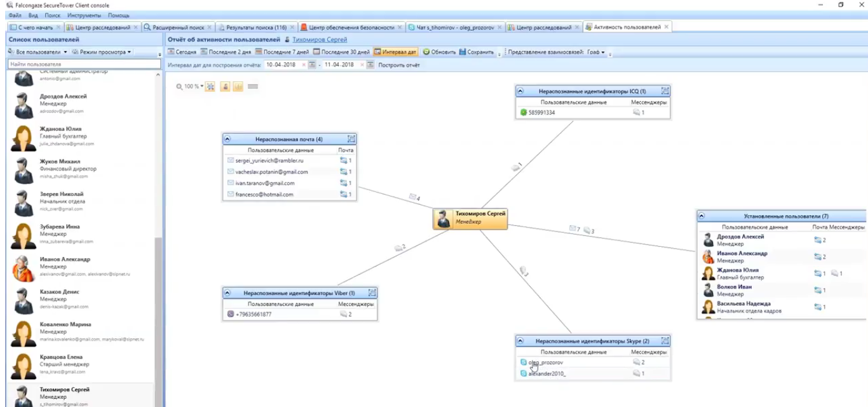868x407 pixels.
Task: Select Skype identifier oleg_prozorov
Action: pyautogui.click(x=545, y=362)
